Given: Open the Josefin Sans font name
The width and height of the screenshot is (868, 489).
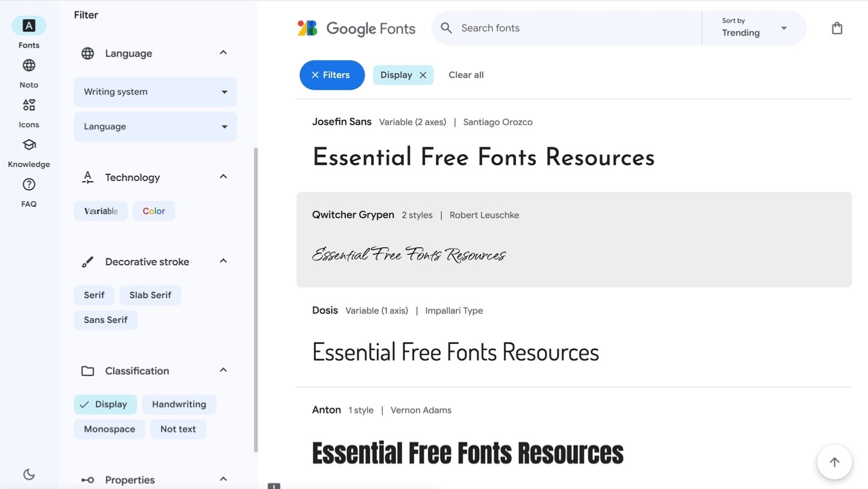Looking at the screenshot, I should click(x=342, y=122).
